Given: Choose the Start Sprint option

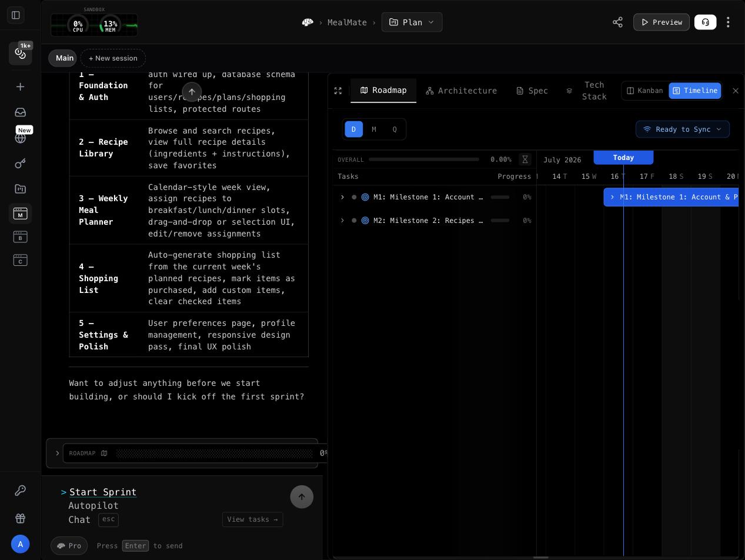Looking at the screenshot, I should (103, 492).
